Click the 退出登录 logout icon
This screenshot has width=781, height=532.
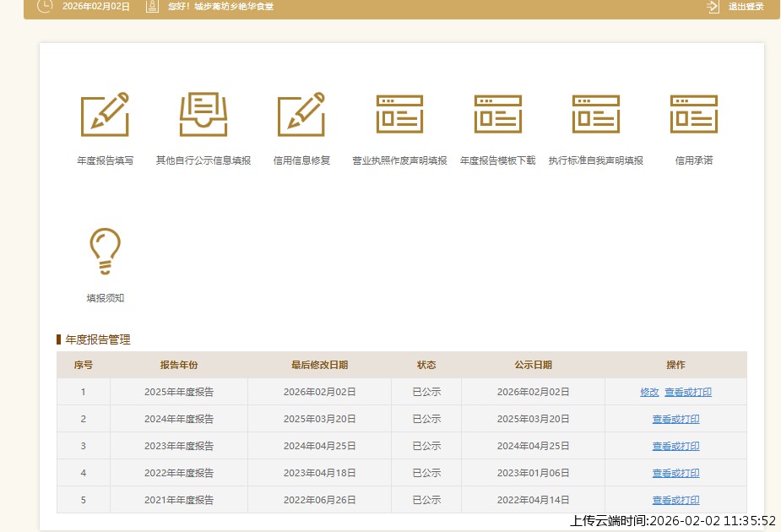pyautogui.click(x=713, y=7)
